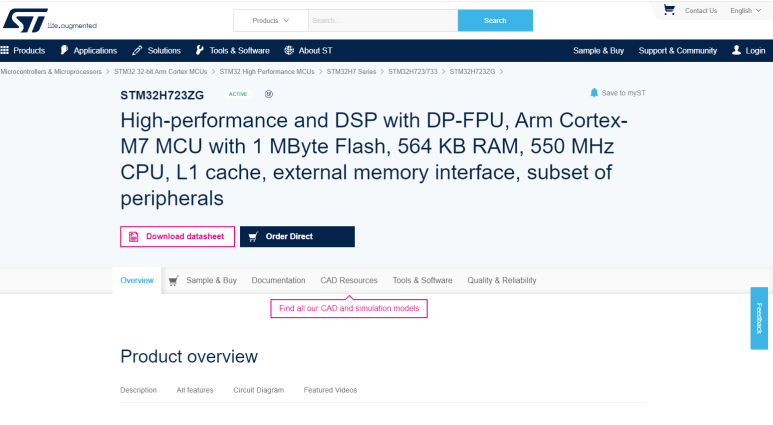The image size is (773, 425).
Task: Click the ST life.augmented logo
Action: click(50, 21)
